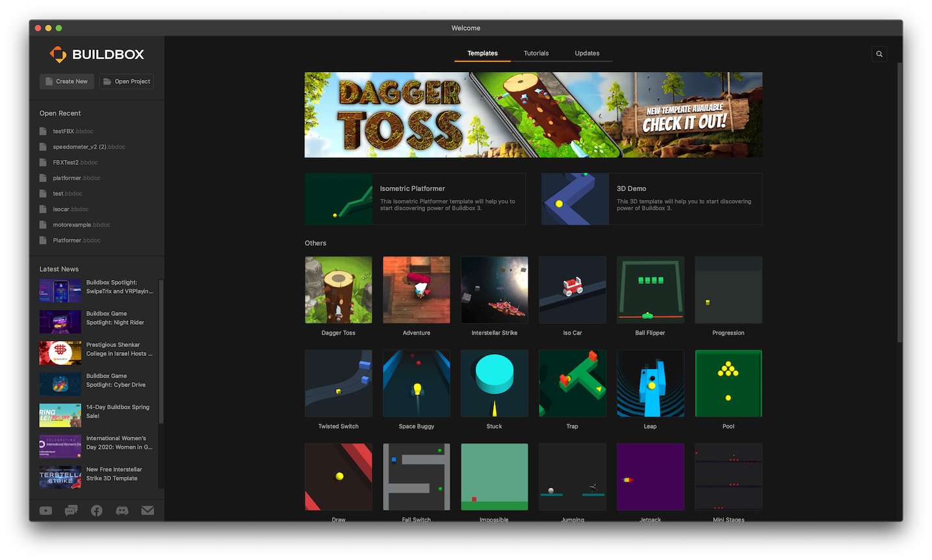Open news: New Free Interstellar Strike 3D Template
932x560 pixels.
[x=97, y=477]
